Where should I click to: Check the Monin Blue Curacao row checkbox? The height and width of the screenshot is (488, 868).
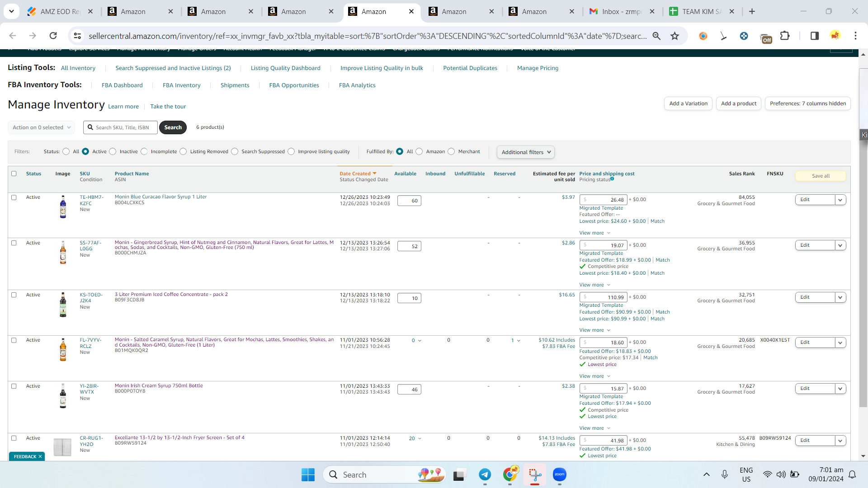click(14, 197)
